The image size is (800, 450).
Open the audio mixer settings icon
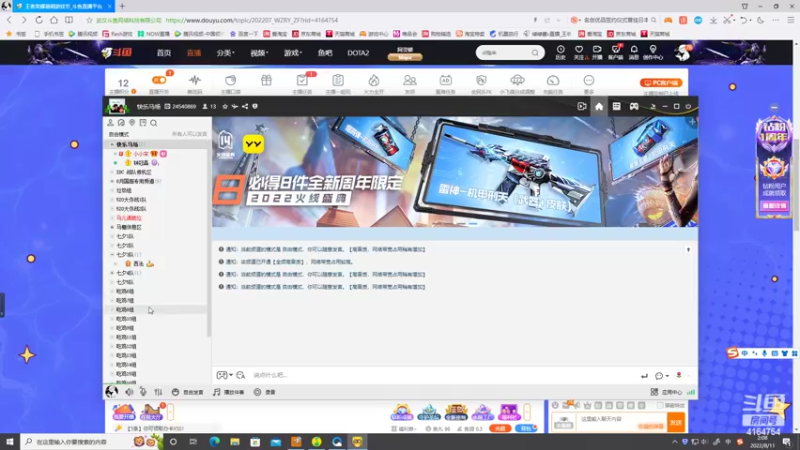coord(158,392)
